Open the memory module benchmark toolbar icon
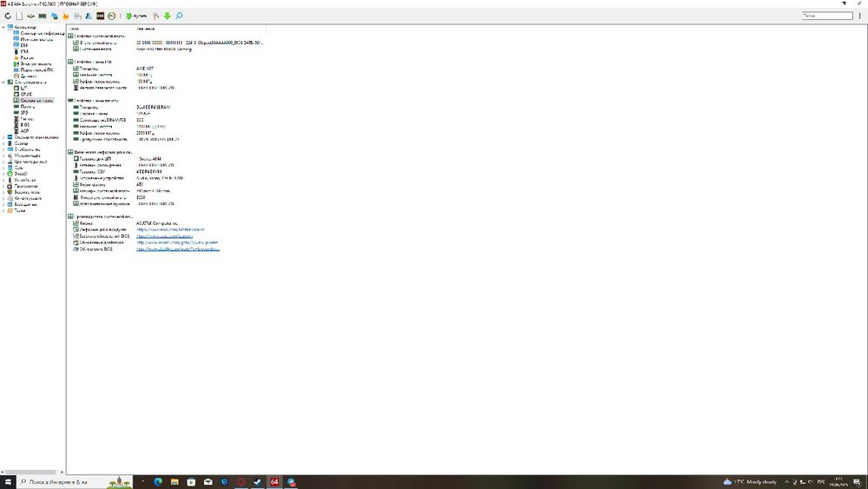The image size is (868, 489). [43, 16]
